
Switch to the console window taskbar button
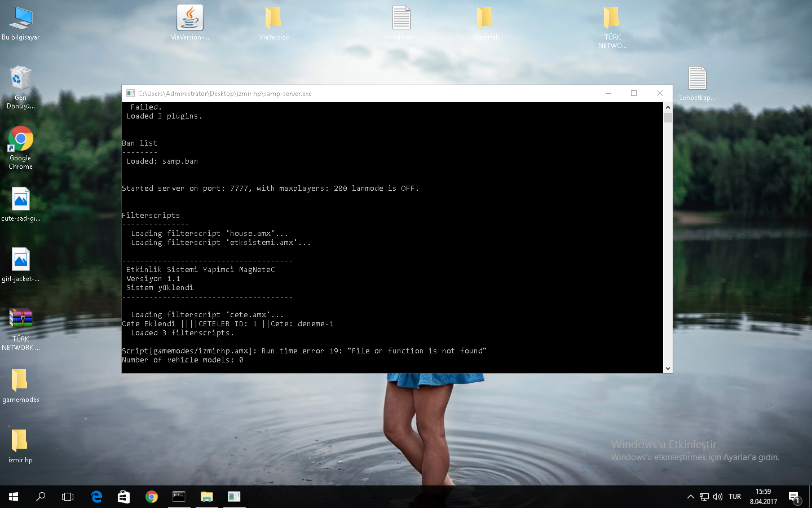point(179,497)
